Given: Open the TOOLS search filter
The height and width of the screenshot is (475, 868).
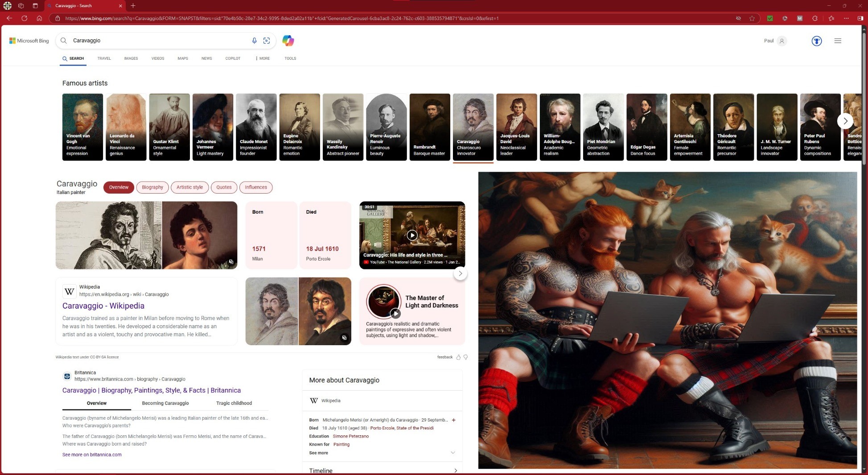Looking at the screenshot, I should coord(290,58).
